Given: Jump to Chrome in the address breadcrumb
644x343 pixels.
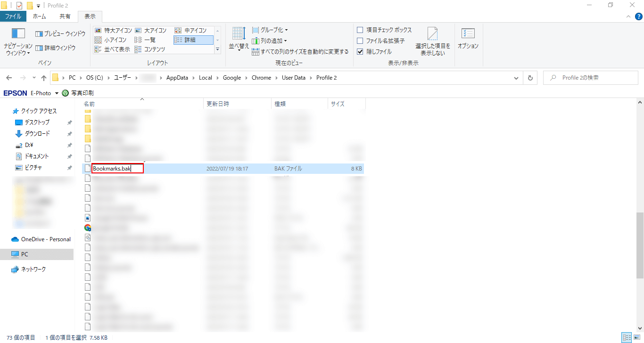Looking at the screenshot, I should click(261, 78).
